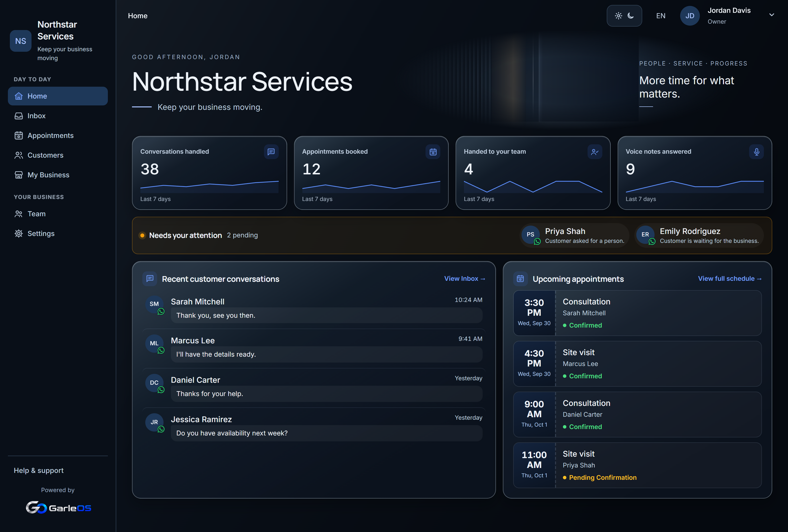Click the person icon on Handed to your team card

tap(594, 152)
